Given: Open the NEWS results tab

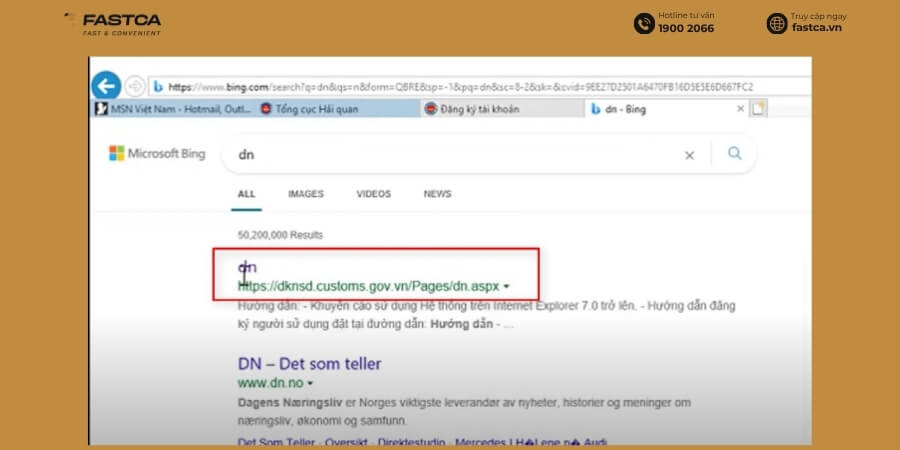Looking at the screenshot, I should (437, 194).
